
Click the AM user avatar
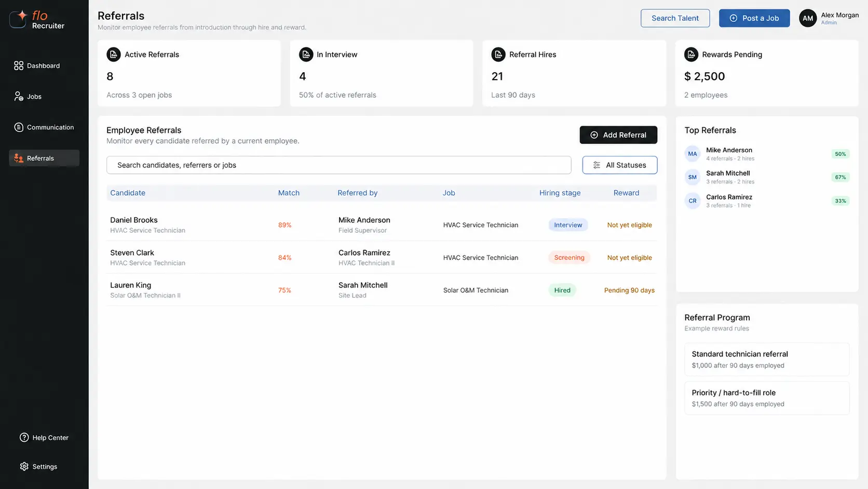click(x=808, y=18)
